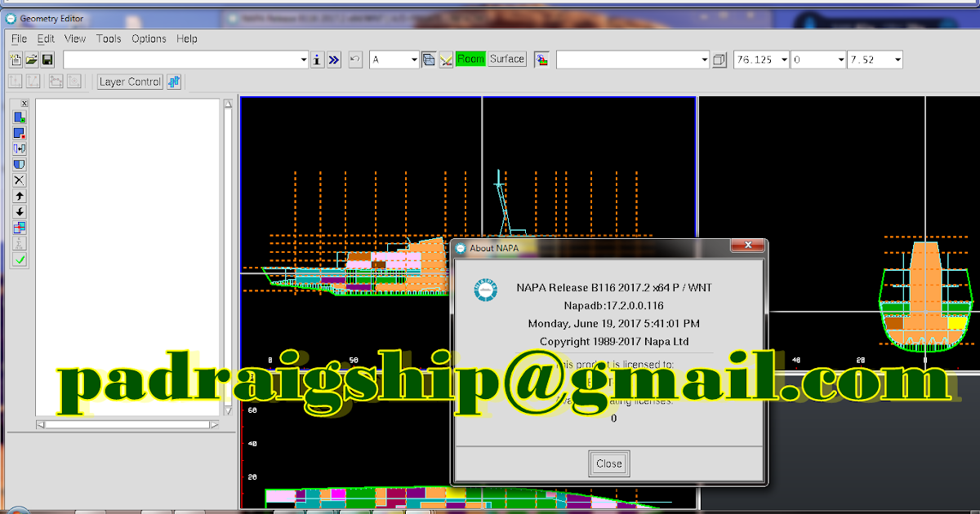Click inside the wide name input field
980x514 pixels.
tap(180, 60)
